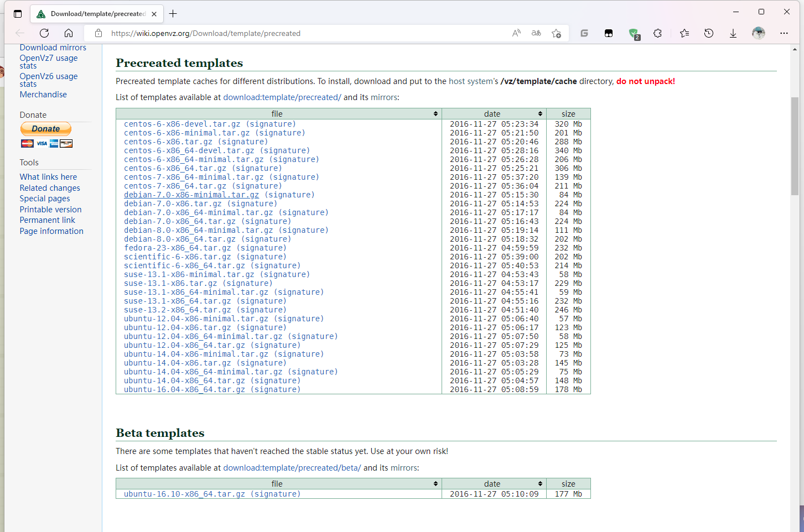
Task: Open download:template/precreated/beta/ link
Action: click(292, 468)
